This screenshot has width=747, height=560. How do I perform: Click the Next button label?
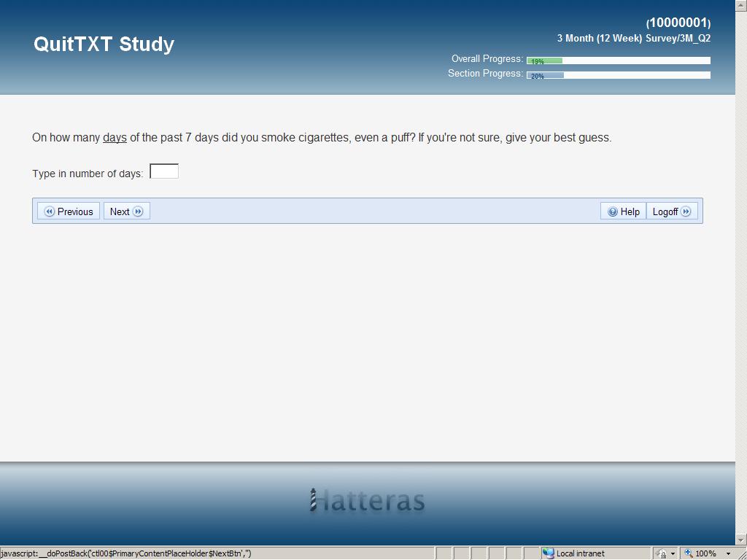[x=120, y=211]
